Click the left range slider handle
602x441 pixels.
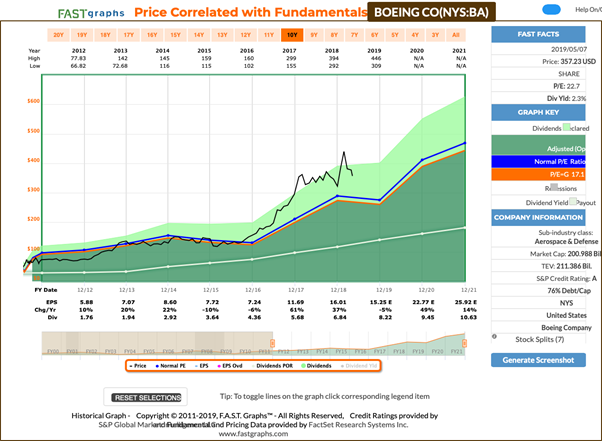[272, 343]
